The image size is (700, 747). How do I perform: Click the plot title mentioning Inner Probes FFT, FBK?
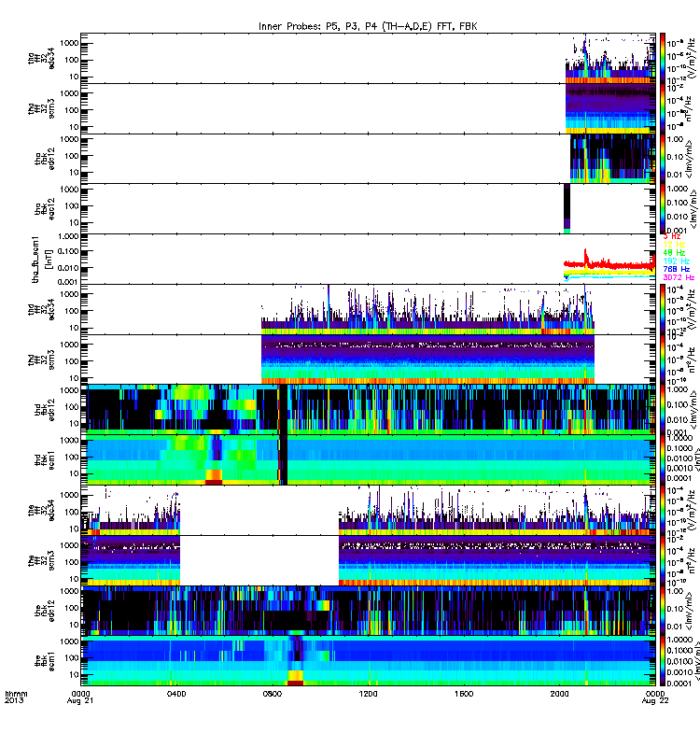pos(368,27)
